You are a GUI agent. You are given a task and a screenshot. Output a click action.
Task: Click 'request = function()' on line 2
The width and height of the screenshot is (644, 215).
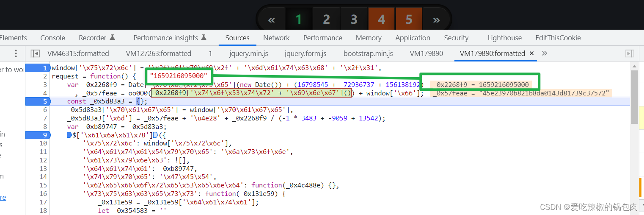point(91,76)
